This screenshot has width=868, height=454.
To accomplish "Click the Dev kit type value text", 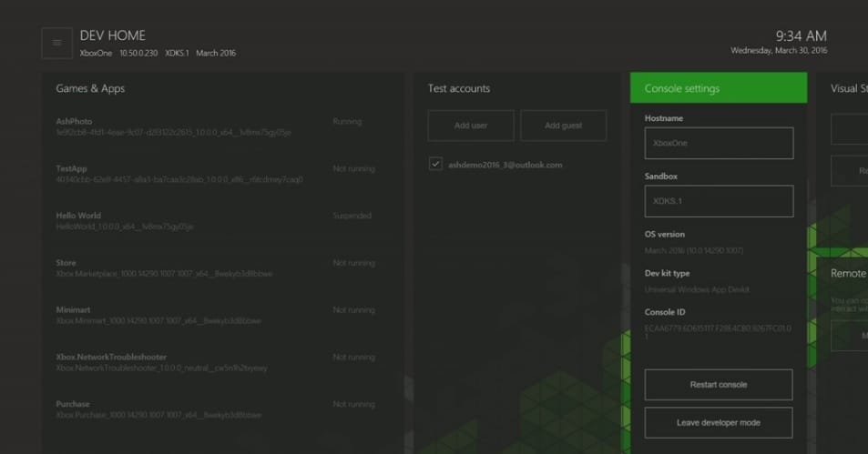I will (x=697, y=289).
